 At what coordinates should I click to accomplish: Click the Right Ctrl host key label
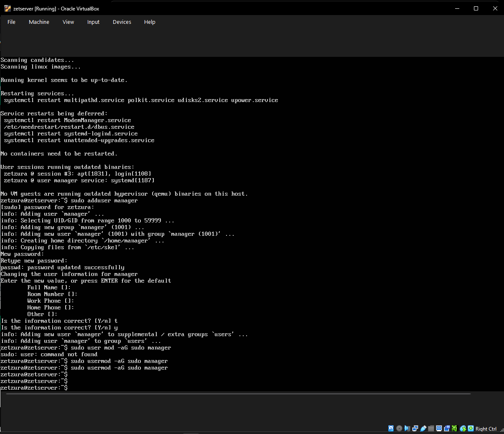tap(486, 429)
